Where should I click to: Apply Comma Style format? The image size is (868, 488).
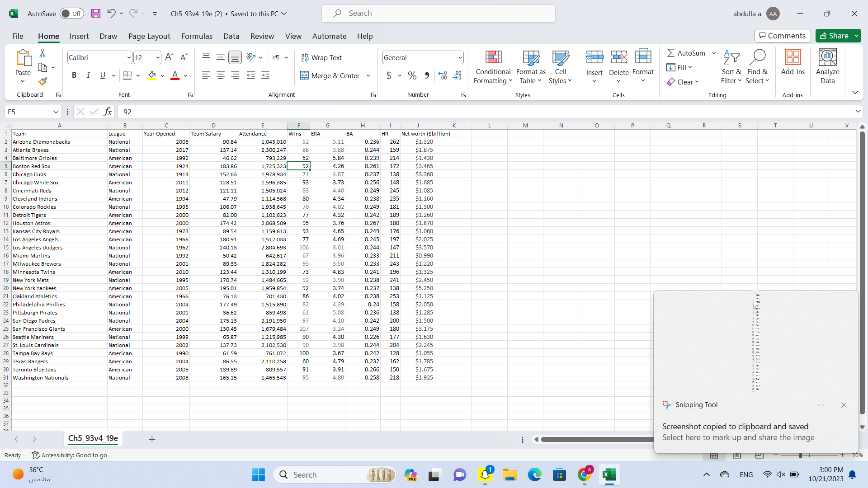[x=426, y=75]
